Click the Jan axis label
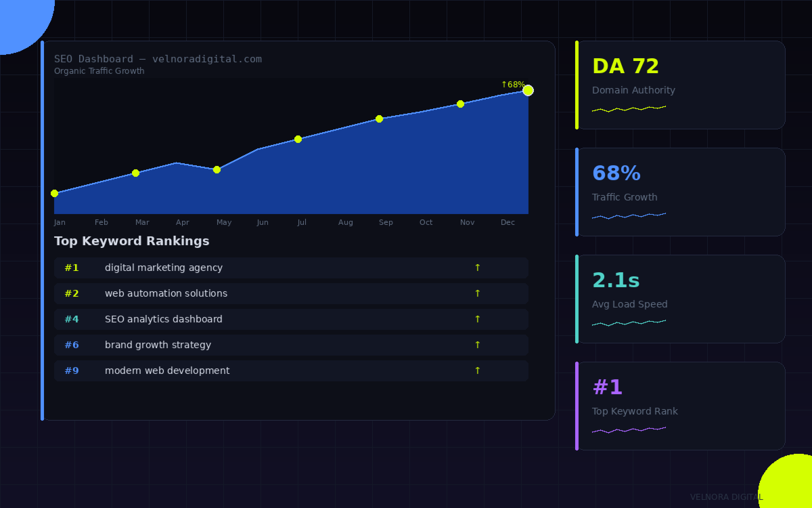Screen dimensions: 812x508 pyautogui.click(x=60, y=222)
